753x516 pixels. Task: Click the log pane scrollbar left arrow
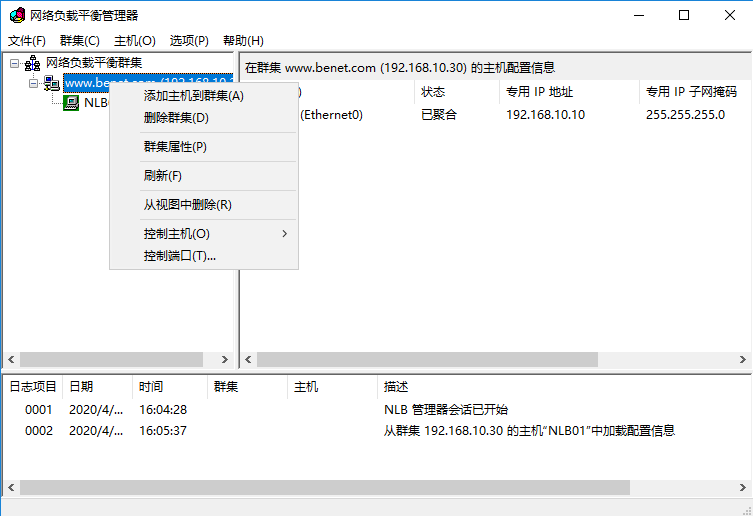(x=12, y=487)
